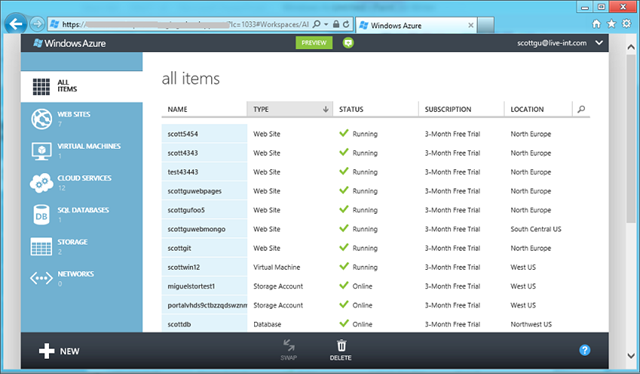The width and height of the screenshot is (640, 374).
Task: Select the Virtual Machines monitor icon
Action: [41, 151]
